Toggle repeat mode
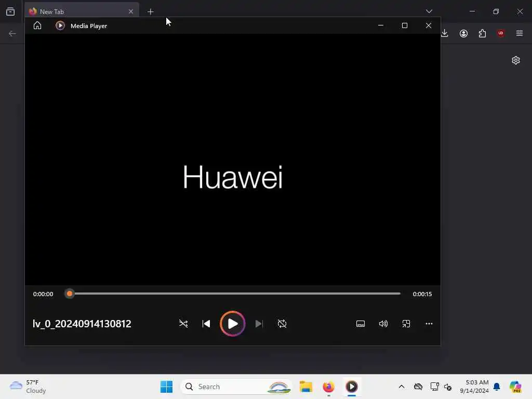This screenshot has height=399, width=532. (x=282, y=324)
